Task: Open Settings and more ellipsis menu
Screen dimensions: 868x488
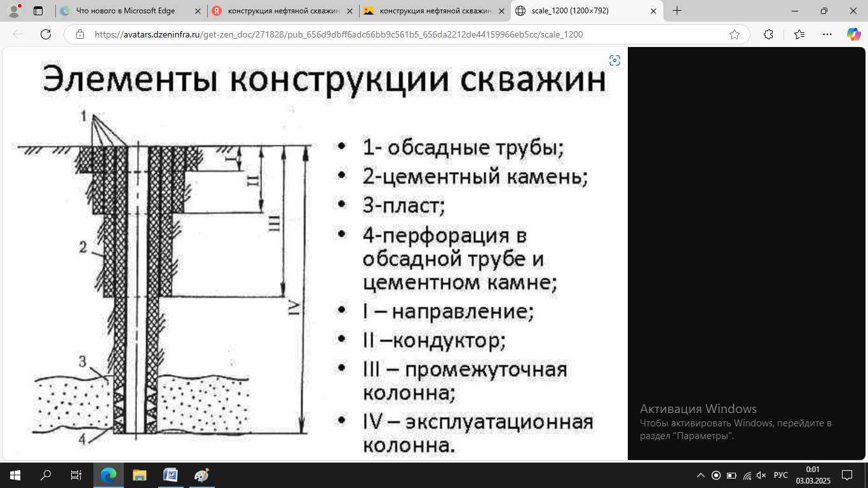Action: [827, 34]
